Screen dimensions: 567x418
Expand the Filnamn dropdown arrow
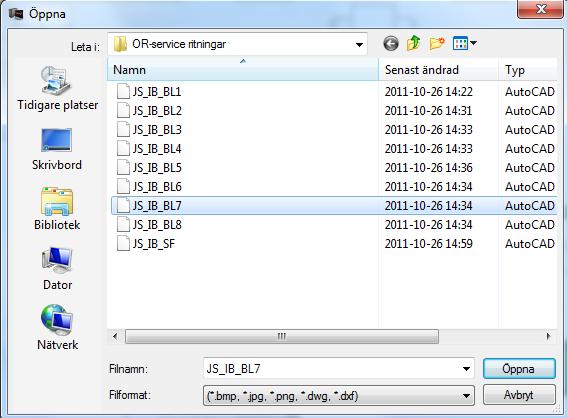click(466, 369)
